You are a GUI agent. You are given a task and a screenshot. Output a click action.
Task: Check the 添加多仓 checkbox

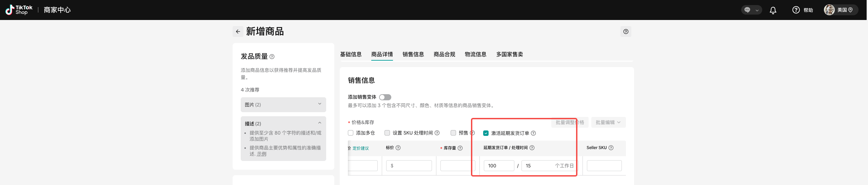pyautogui.click(x=351, y=133)
